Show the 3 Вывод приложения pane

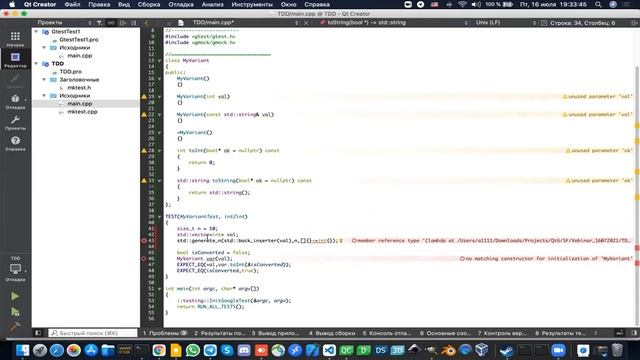click(276, 333)
